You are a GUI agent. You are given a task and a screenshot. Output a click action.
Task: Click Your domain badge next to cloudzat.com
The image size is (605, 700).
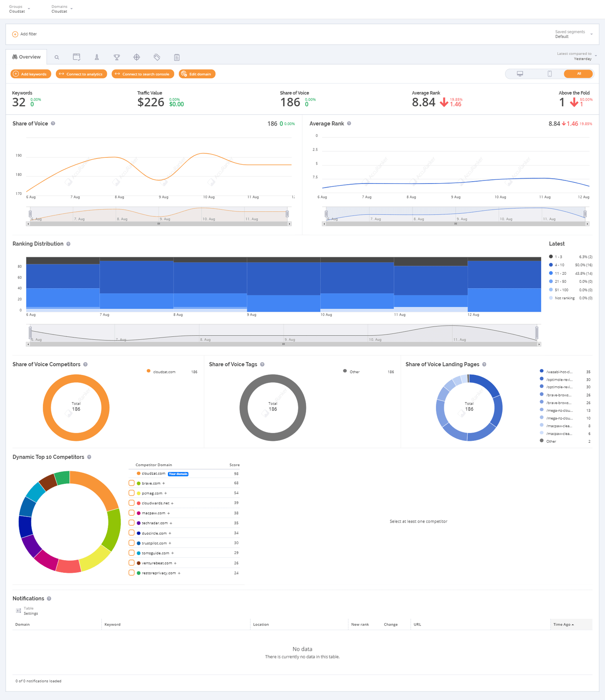click(x=178, y=474)
